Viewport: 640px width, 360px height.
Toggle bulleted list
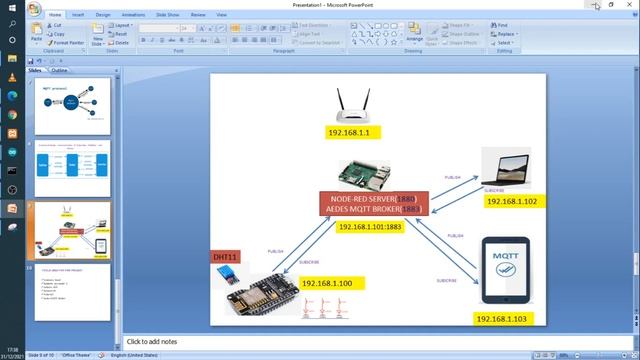[x=236, y=28]
